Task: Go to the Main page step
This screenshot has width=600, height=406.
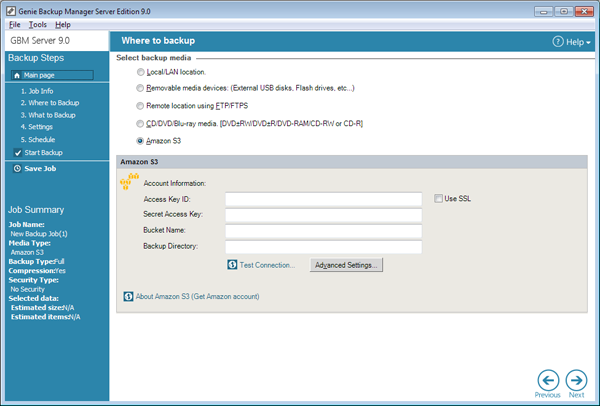Action: 52,75
